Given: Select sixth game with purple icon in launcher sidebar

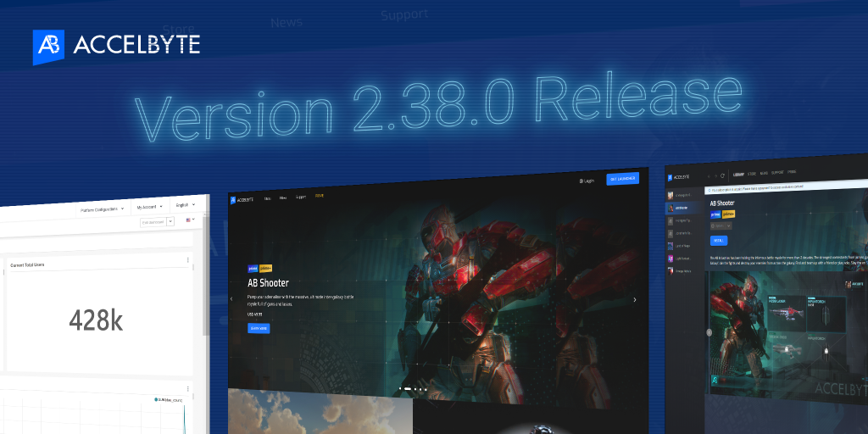Looking at the screenshot, I should (x=683, y=259).
